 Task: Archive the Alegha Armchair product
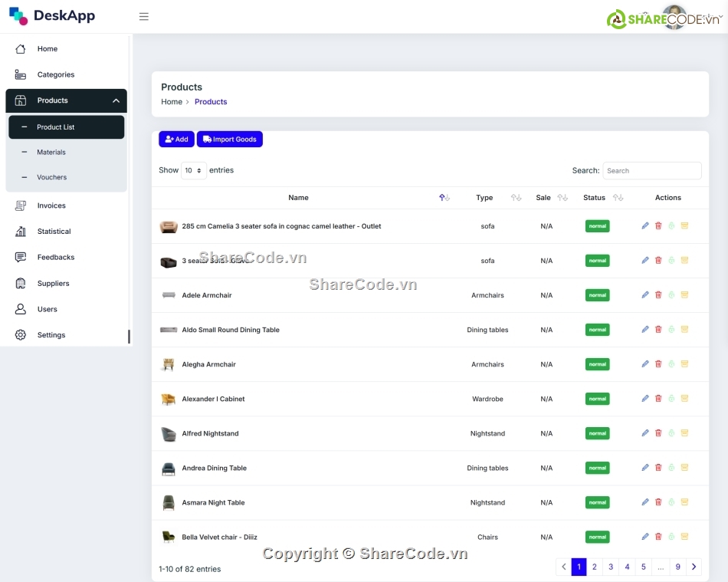(x=684, y=363)
